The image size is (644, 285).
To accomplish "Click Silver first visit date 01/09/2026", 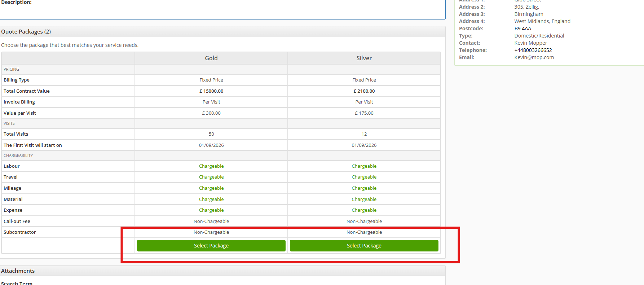I will click(x=364, y=145).
